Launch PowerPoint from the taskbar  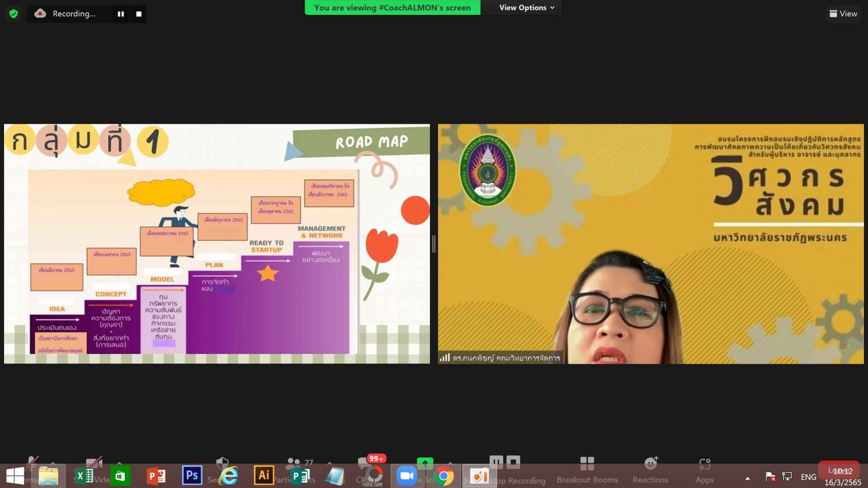[156, 476]
